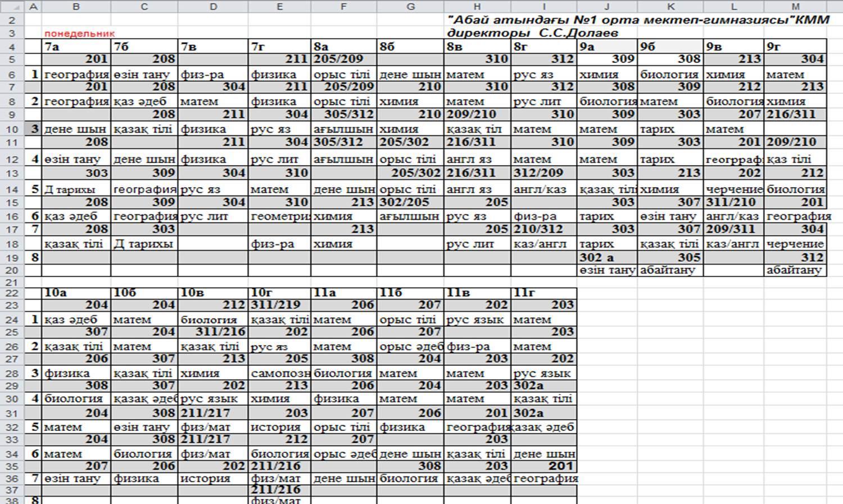Click 'дене шын' cell in 11г column
This screenshot has height=504, width=843.
543,453
